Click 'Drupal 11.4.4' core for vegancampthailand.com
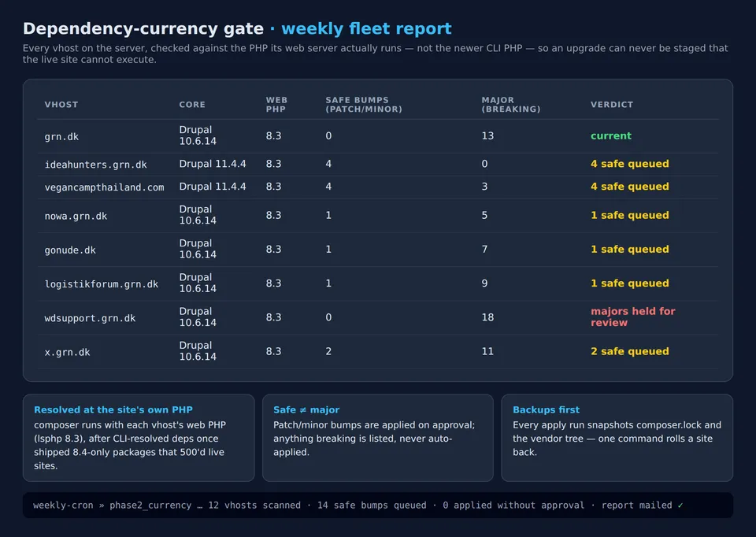This screenshot has height=537, width=756. [213, 187]
